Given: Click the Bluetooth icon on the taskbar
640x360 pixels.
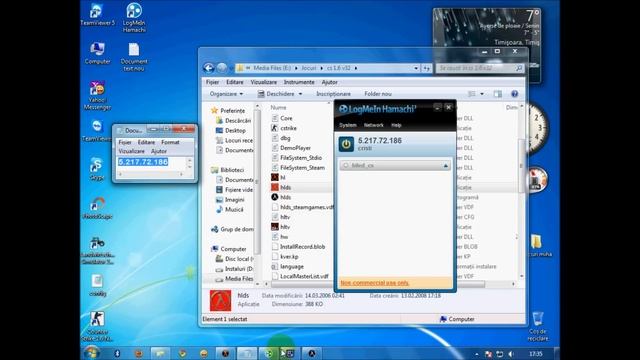Looking at the screenshot, I should pos(117,353).
